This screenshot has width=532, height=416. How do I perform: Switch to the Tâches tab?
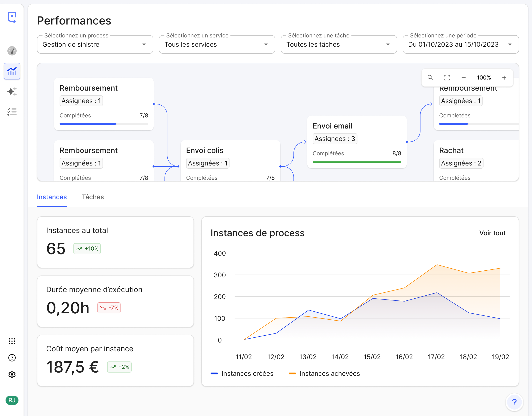(93, 197)
